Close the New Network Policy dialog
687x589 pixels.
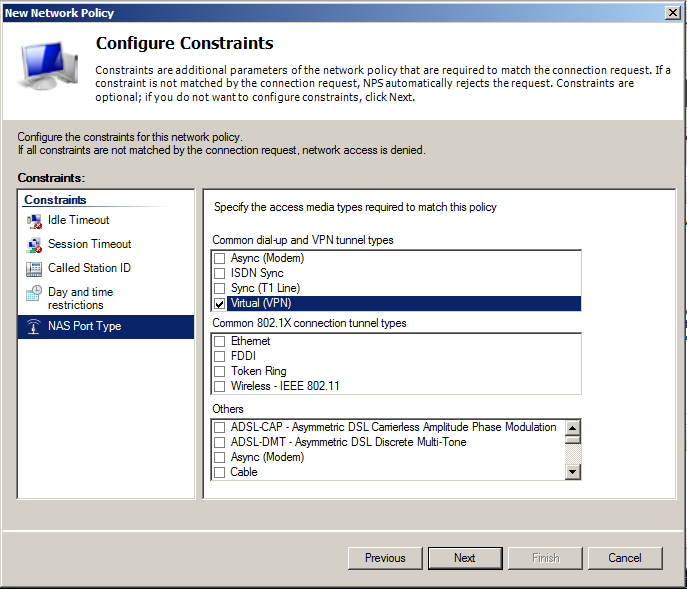click(x=673, y=13)
